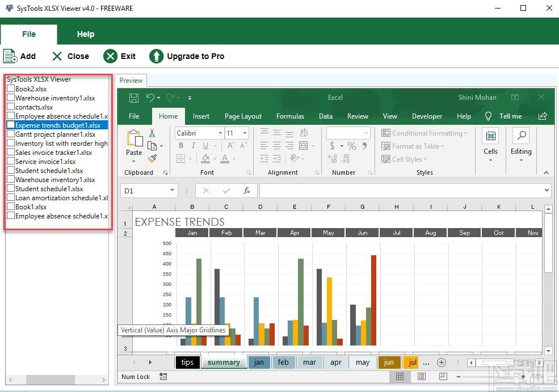Click the Format Painter brush icon
This screenshot has height=392, width=559.
tap(152, 158)
